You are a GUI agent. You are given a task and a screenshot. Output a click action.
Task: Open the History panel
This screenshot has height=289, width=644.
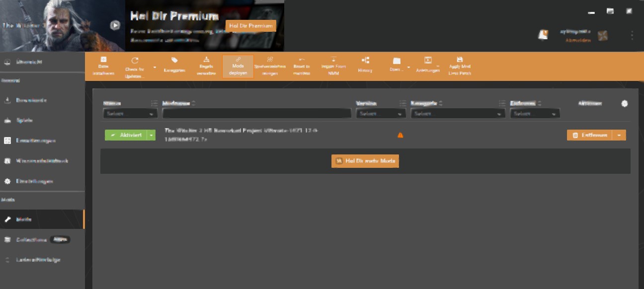365,65
